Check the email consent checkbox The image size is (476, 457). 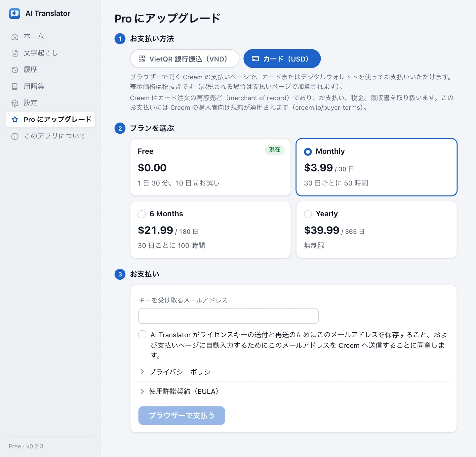[x=142, y=334]
